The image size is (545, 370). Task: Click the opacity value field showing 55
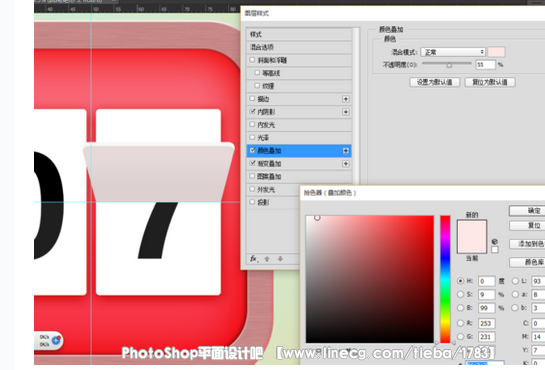click(485, 65)
